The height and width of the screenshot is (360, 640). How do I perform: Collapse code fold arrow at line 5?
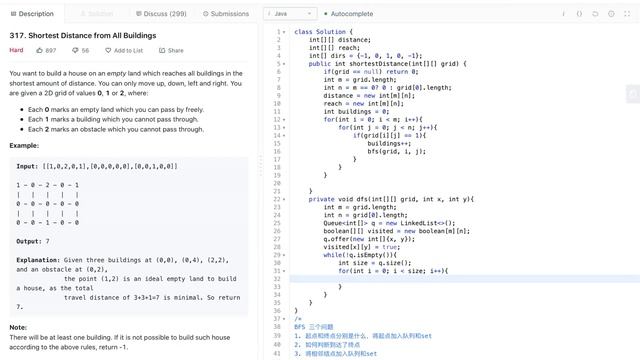pyautogui.click(x=284, y=64)
